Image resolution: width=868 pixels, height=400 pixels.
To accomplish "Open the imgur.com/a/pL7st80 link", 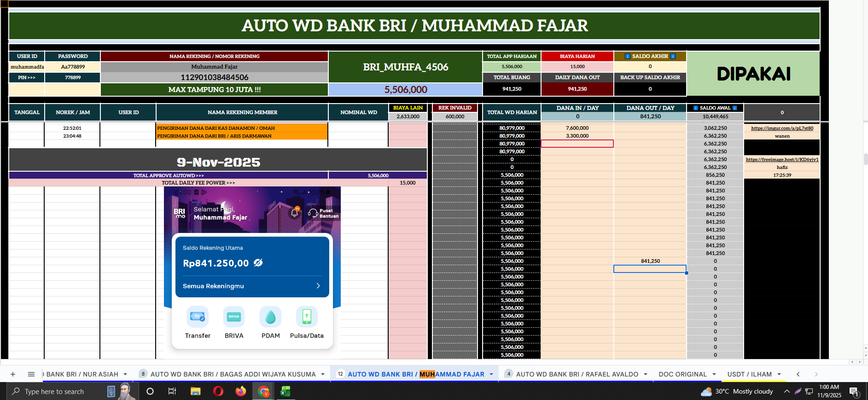I will pyautogui.click(x=782, y=128).
